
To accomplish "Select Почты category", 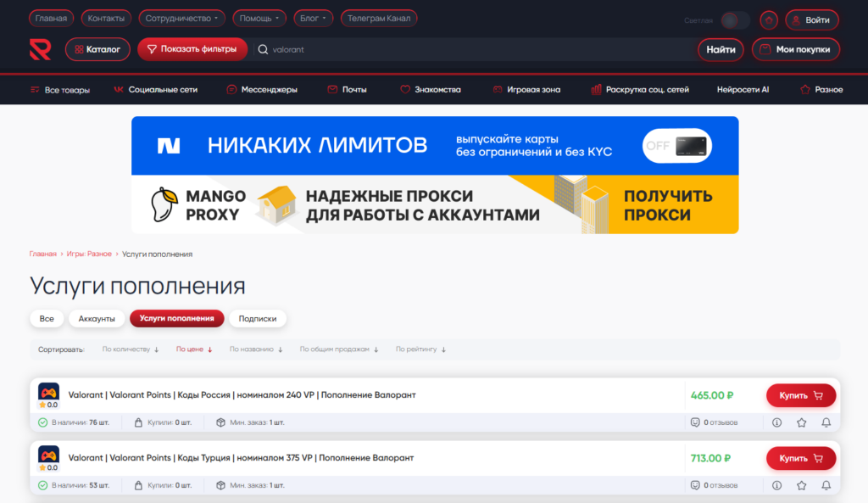I will pyautogui.click(x=347, y=90).
